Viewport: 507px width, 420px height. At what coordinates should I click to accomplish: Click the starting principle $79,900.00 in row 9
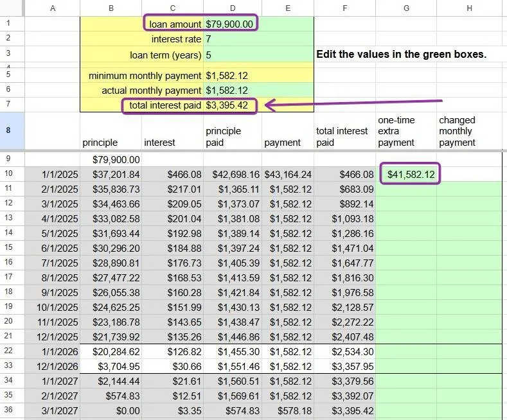pyautogui.click(x=111, y=159)
